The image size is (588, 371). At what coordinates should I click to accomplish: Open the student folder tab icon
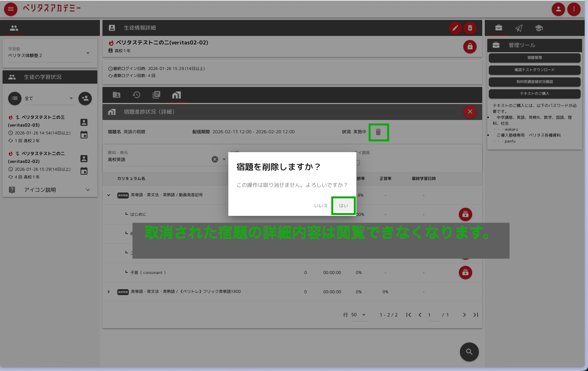[117, 95]
